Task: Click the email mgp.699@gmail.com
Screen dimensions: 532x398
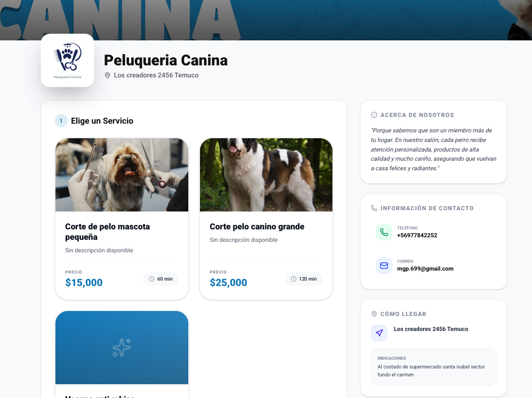Action: click(425, 269)
